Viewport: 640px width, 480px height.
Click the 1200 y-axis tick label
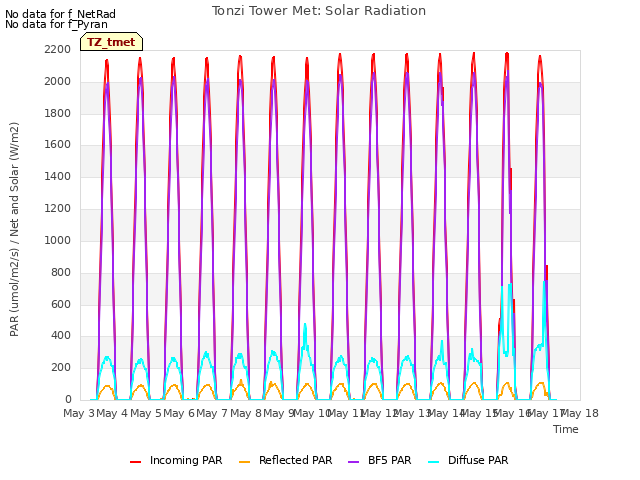coord(58,208)
